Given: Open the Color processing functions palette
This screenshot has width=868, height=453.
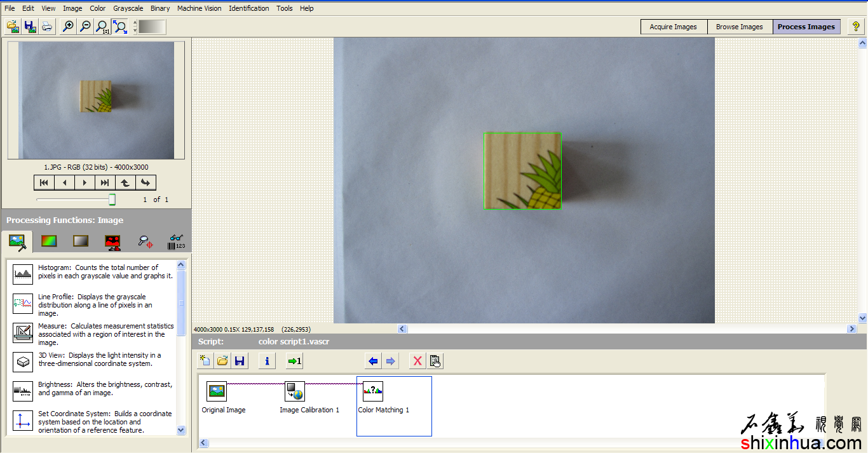Looking at the screenshot, I should click(x=49, y=241).
